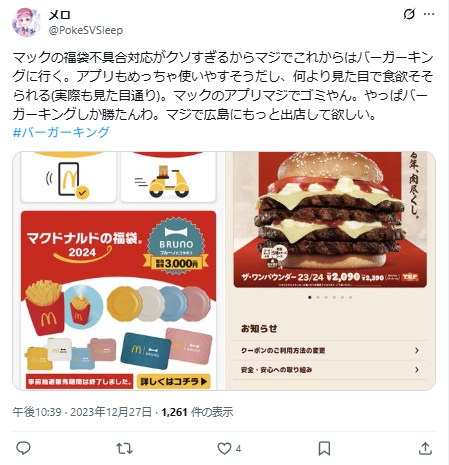This screenshot has height=465, width=449.
Task: Select the last carousel dot indicator
Action: 350,297
